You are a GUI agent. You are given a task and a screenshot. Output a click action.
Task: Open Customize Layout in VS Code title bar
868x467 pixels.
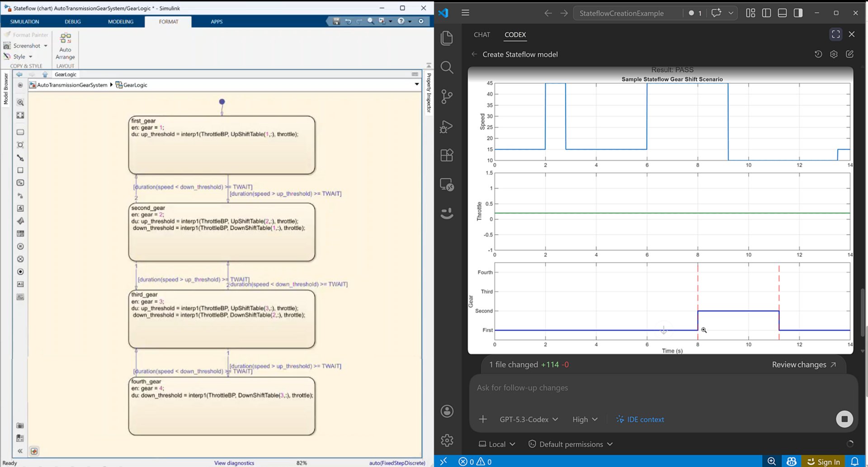click(x=750, y=13)
